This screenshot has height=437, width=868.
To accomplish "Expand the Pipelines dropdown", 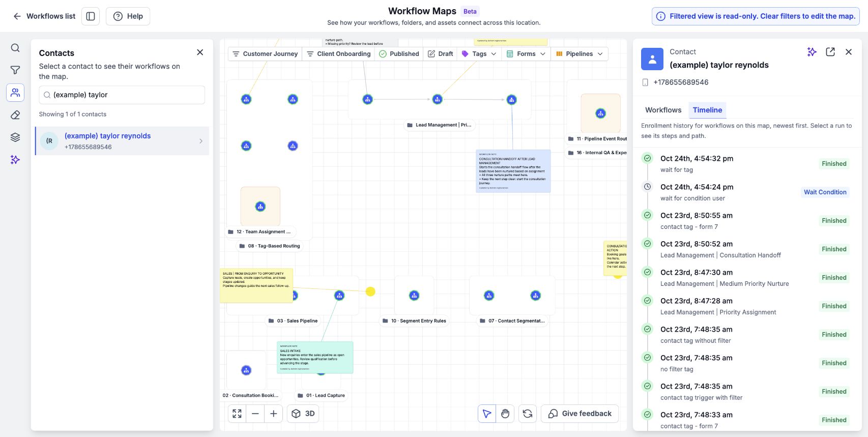I will coord(580,54).
